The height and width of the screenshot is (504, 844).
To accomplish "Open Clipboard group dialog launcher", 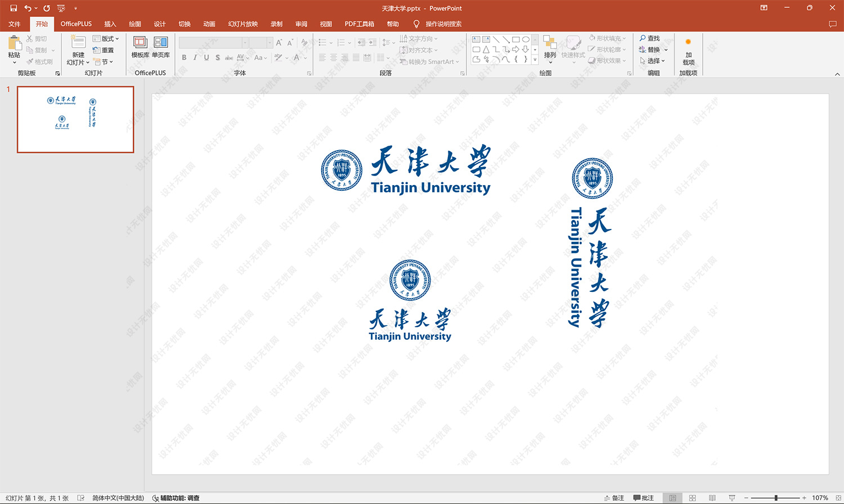I will point(57,73).
